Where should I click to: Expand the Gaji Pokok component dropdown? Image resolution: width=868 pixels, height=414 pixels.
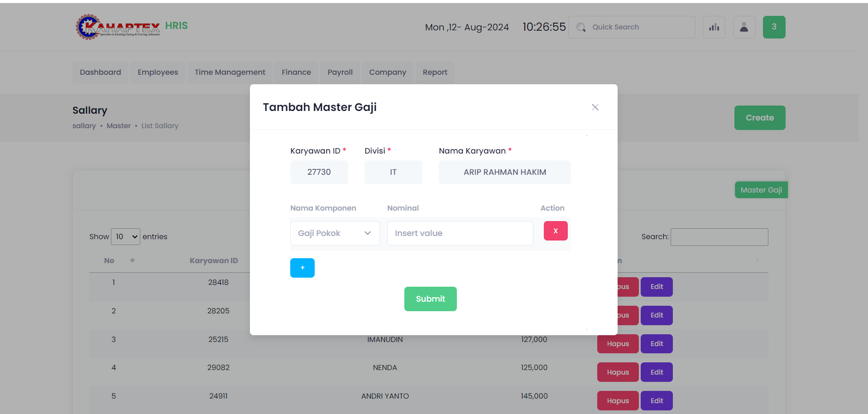click(x=335, y=233)
